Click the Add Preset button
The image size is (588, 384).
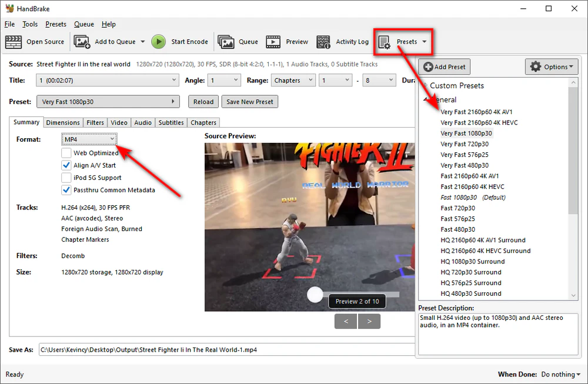(x=445, y=66)
